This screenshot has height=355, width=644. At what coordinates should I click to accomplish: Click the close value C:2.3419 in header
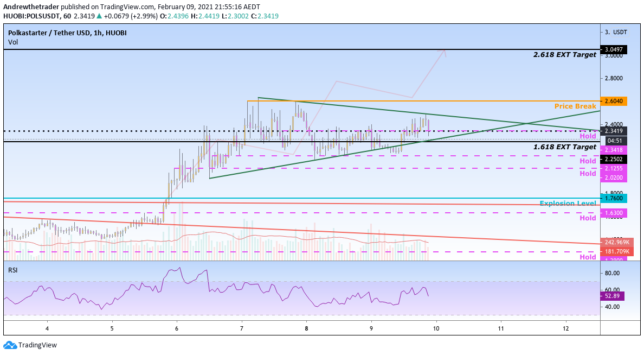(265, 16)
